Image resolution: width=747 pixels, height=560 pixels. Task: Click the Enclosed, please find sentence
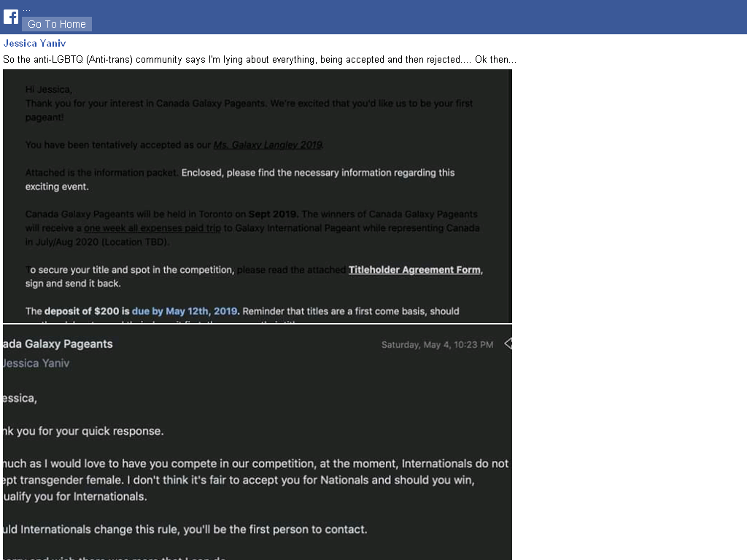(318, 172)
